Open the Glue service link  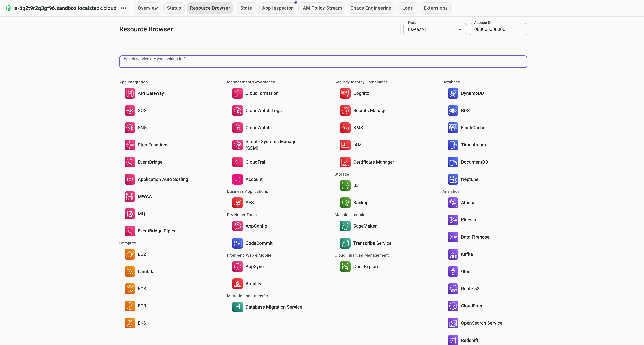point(465,272)
